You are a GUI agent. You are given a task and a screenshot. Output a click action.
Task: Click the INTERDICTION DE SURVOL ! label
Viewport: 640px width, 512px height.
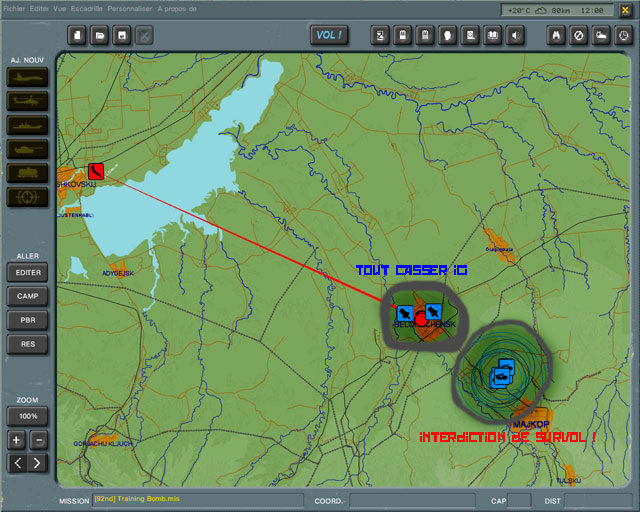pos(507,437)
